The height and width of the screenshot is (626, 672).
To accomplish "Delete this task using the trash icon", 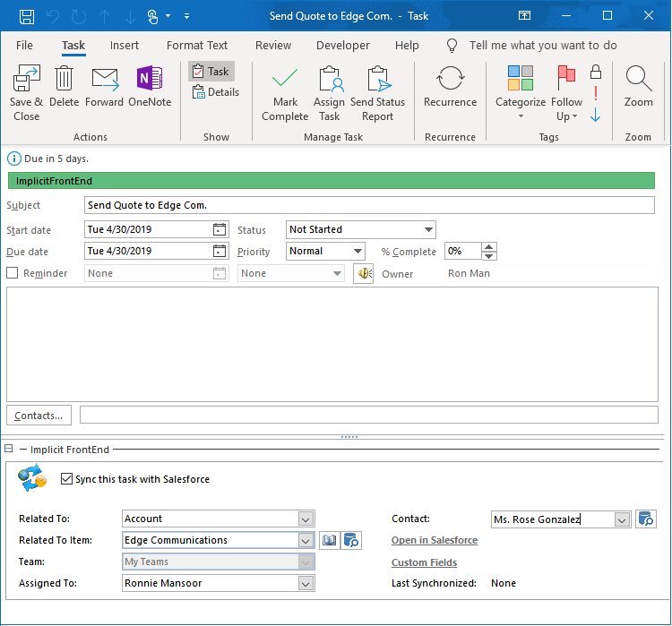I will 64,81.
